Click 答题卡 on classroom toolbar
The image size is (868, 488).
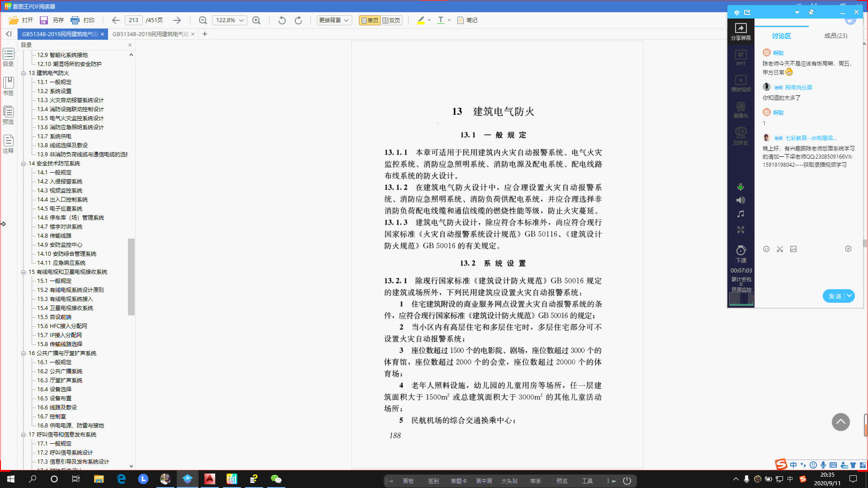459,481
